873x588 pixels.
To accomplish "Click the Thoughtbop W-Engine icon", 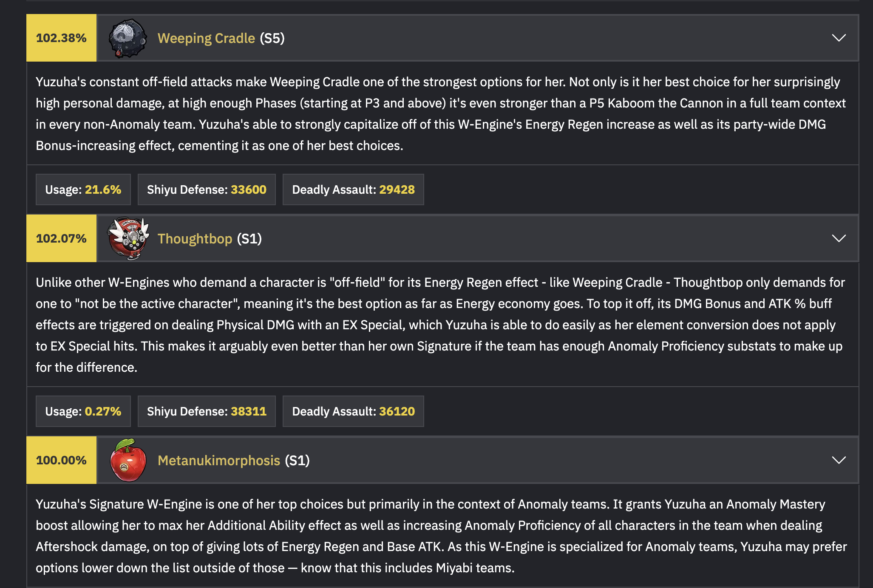I will [x=128, y=239].
